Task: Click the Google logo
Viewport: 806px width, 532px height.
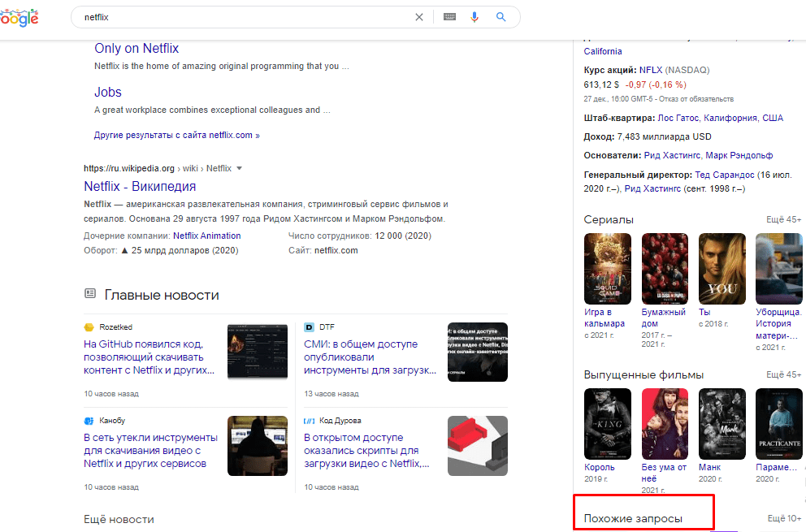Action: click(19, 18)
